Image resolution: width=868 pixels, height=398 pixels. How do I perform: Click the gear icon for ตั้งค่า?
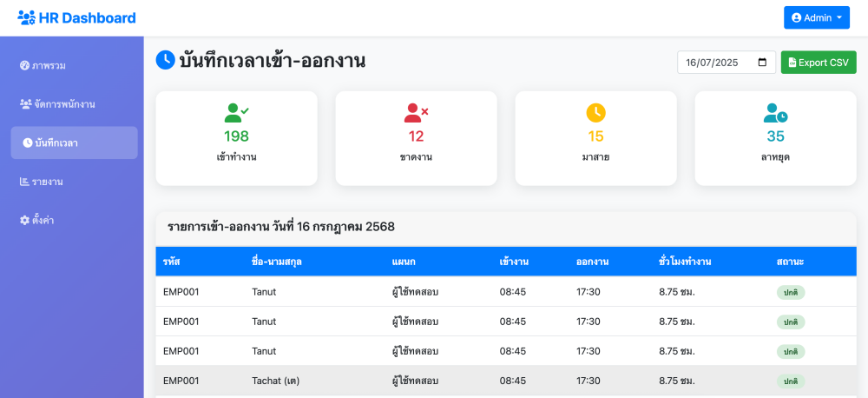pos(24,220)
